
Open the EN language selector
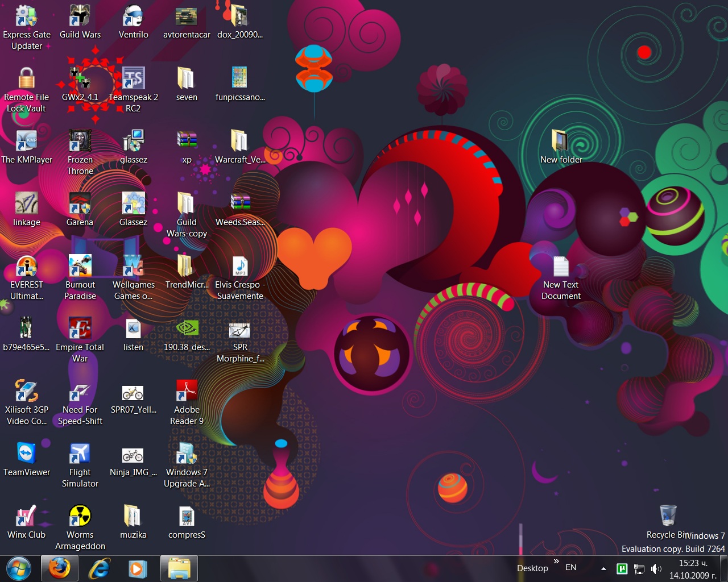[x=571, y=568]
